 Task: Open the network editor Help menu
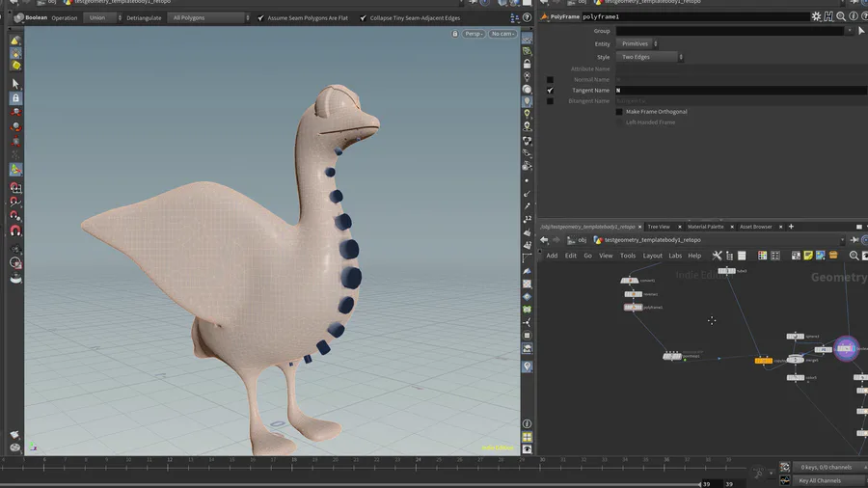coord(694,256)
